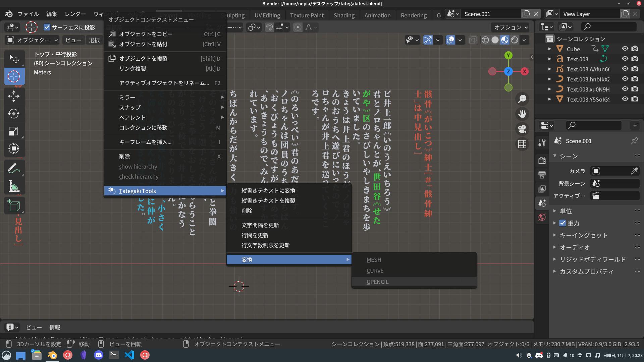The height and width of the screenshot is (362, 644).
Task: Select the Annotate tool
Action: coord(14,168)
